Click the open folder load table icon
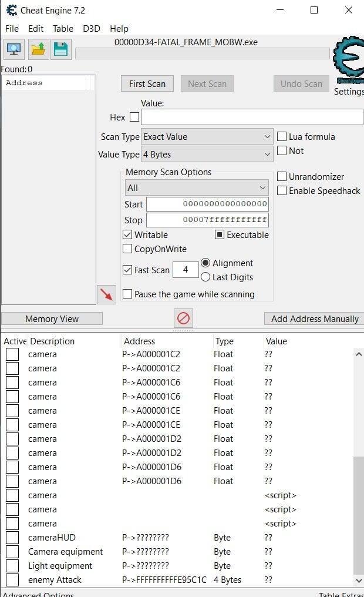 coord(38,49)
